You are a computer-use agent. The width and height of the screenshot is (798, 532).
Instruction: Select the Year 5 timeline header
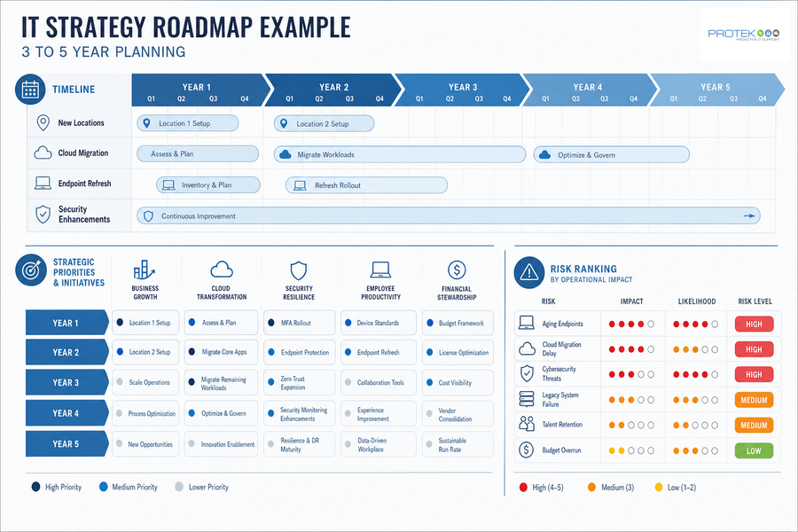pos(716,90)
